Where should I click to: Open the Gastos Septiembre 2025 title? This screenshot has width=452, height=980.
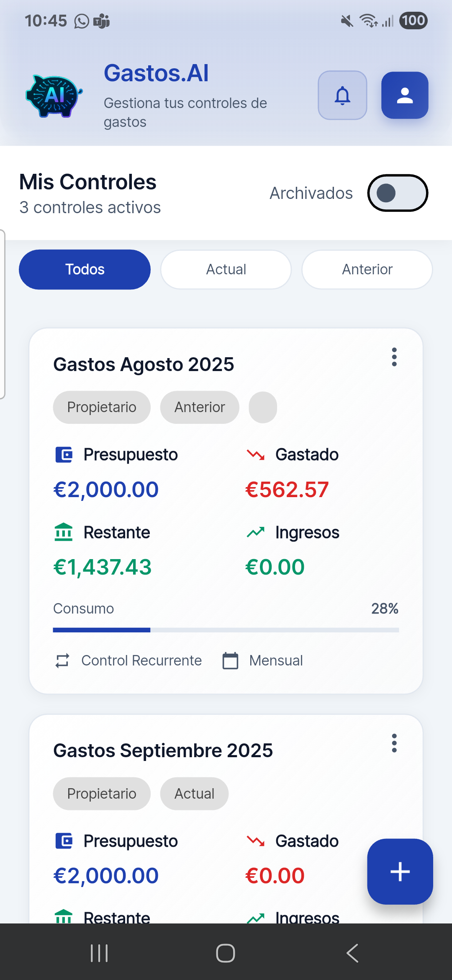tap(163, 750)
